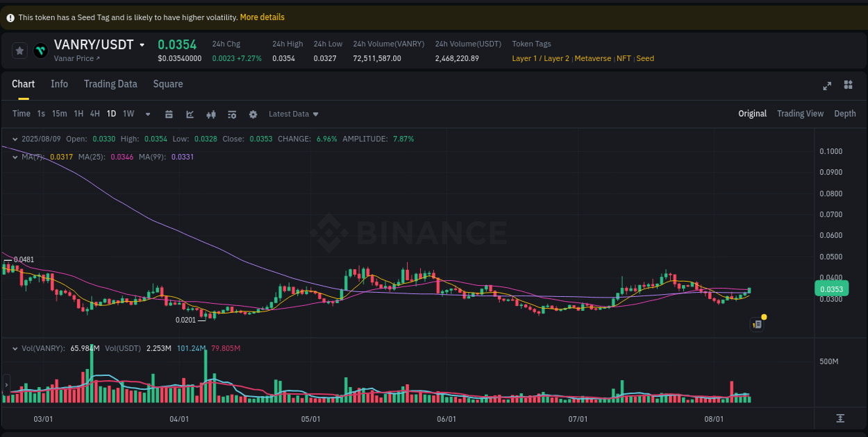Viewport: 868px width, 437px height.
Task: Select the 4H time interval
Action: [x=94, y=113]
